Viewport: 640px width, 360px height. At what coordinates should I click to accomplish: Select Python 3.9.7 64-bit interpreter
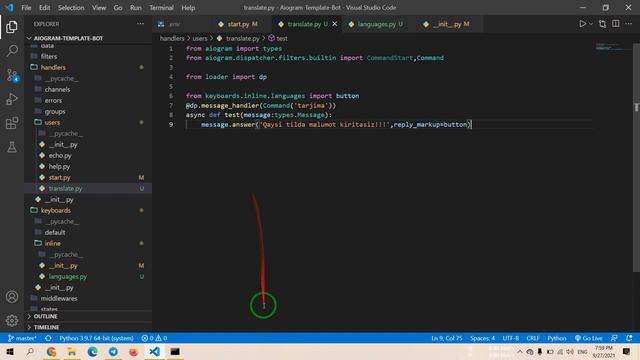[x=96, y=338]
